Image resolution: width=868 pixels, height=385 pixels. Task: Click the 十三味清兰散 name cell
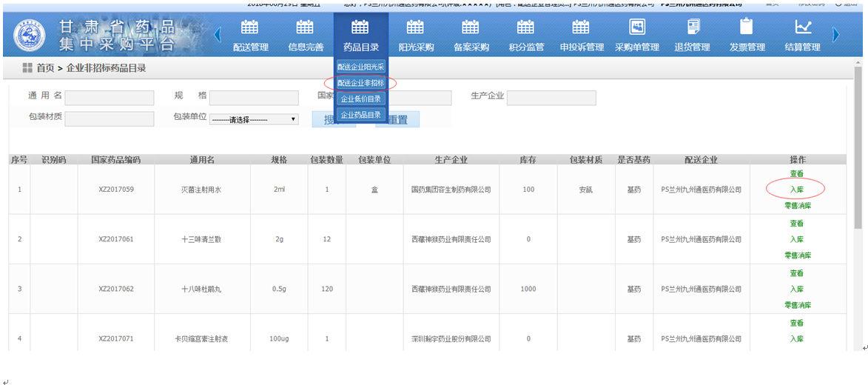[x=203, y=239]
